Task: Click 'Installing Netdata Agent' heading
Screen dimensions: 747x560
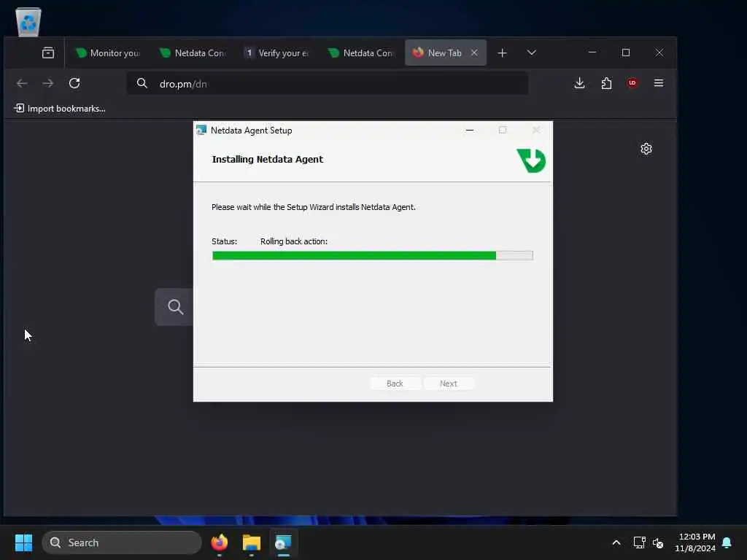Action: (x=267, y=160)
